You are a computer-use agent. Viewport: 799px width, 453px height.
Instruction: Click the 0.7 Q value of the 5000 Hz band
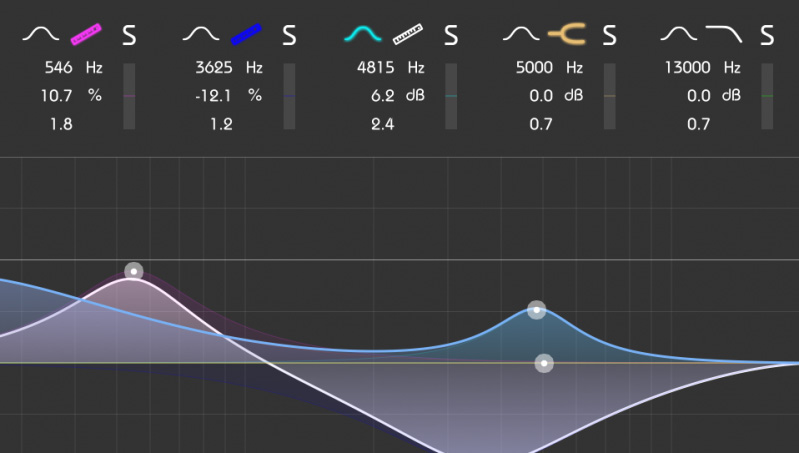pos(541,124)
